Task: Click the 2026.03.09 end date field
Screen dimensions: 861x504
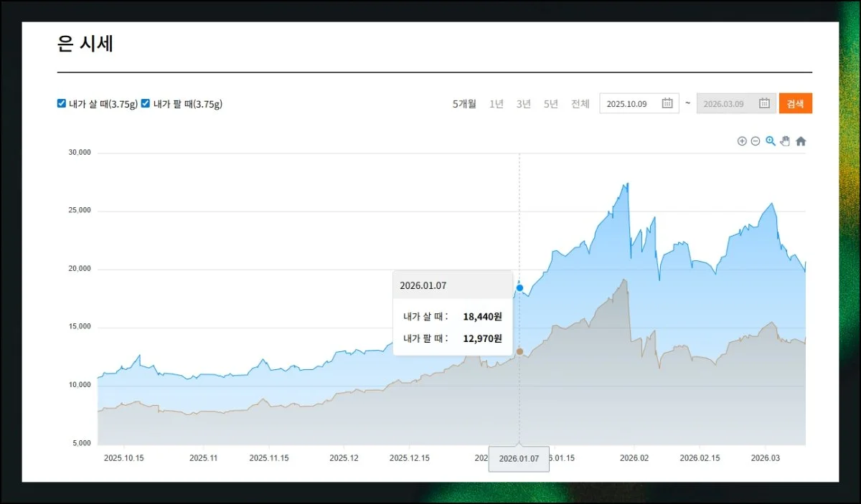Action: coord(725,104)
